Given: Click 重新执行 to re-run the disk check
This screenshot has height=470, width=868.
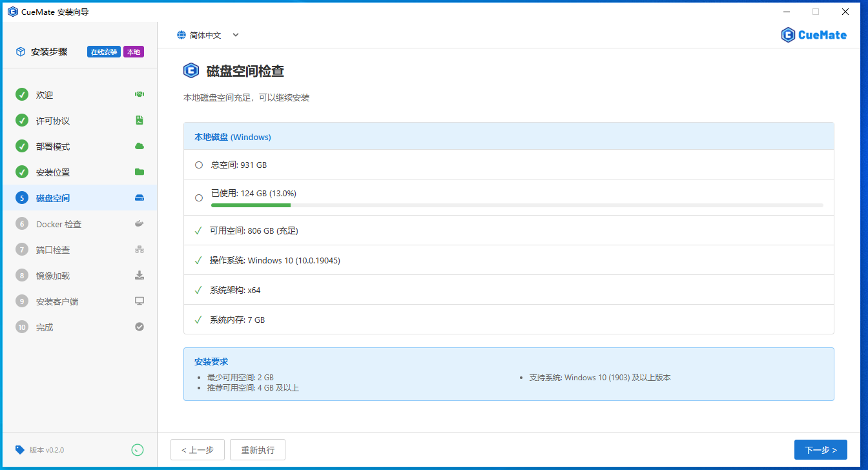Looking at the screenshot, I should click(x=257, y=449).
